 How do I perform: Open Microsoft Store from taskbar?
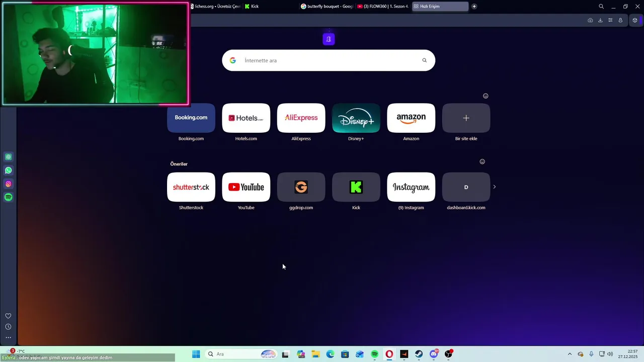345,354
